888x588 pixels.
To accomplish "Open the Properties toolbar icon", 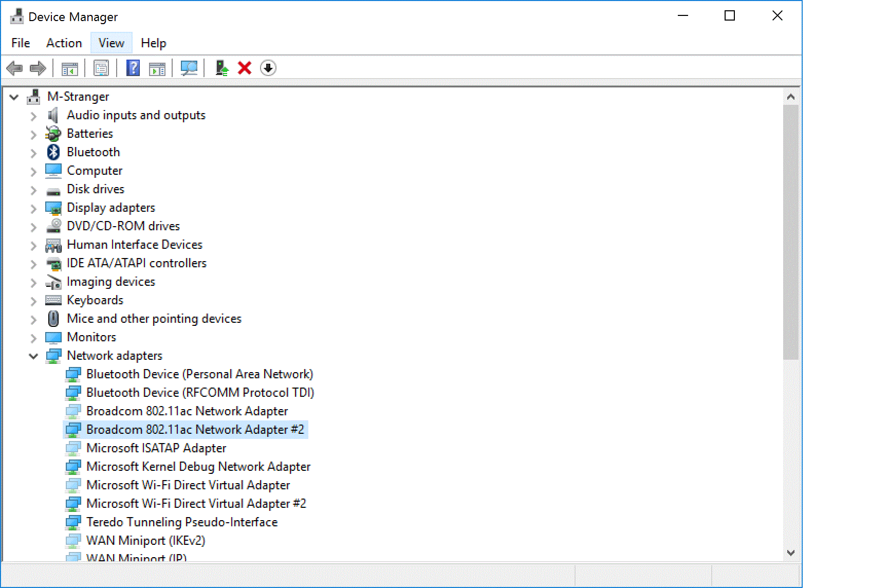I will point(101,68).
